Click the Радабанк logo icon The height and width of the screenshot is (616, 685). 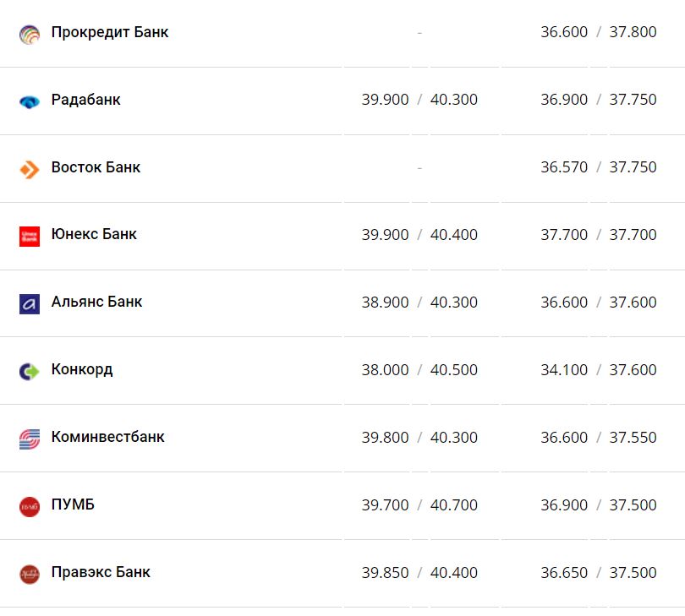click(x=30, y=101)
